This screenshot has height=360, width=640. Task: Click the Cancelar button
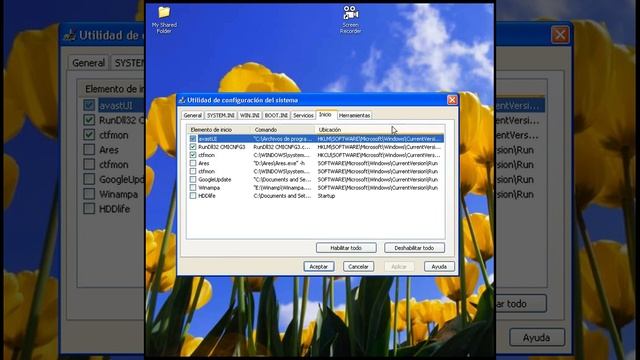click(x=358, y=267)
